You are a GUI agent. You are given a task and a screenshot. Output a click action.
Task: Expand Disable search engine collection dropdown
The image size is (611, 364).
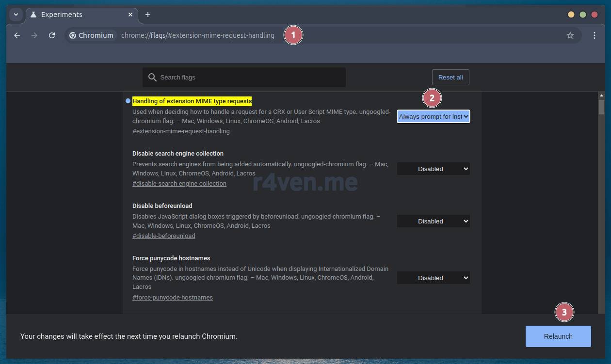pyautogui.click(x=433, y=169)
